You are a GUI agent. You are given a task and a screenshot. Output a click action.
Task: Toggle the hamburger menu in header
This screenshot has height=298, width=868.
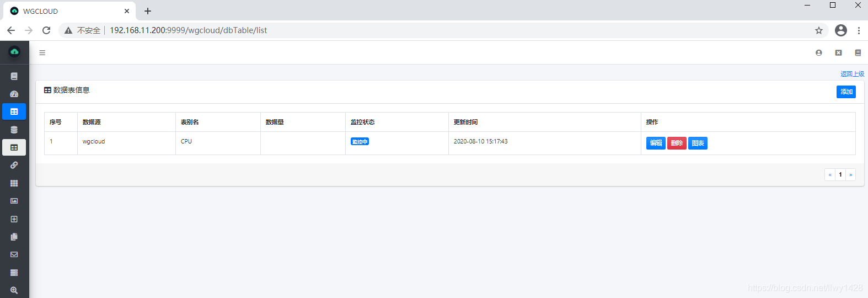(42, 53)
